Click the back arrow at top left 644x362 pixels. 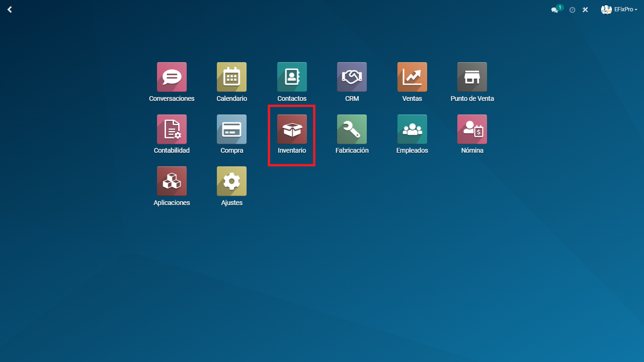pos(9,9)
